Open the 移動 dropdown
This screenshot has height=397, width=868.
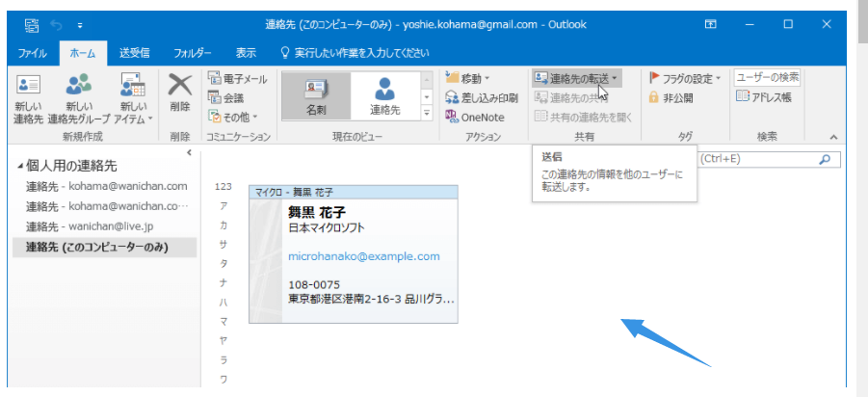tap(468, 79)
